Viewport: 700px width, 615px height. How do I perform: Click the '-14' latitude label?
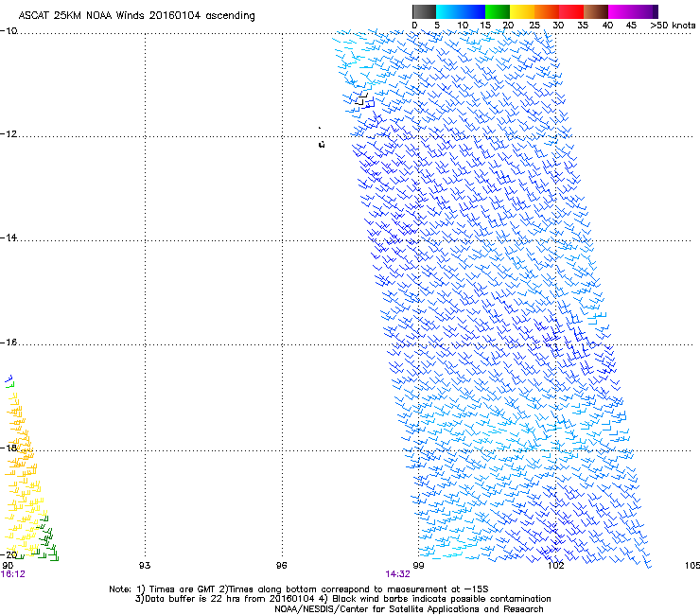pyautogui.click(x=9, y=237)
